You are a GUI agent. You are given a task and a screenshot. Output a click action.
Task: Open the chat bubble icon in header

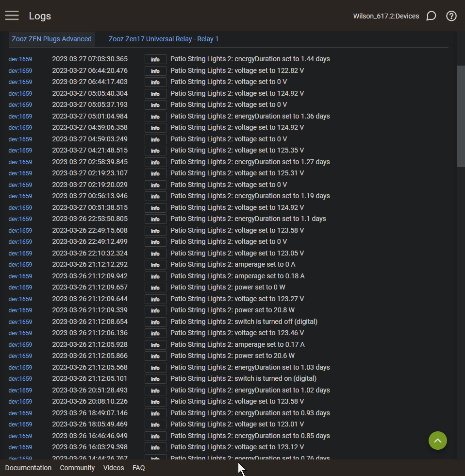(x=431, y=16)
